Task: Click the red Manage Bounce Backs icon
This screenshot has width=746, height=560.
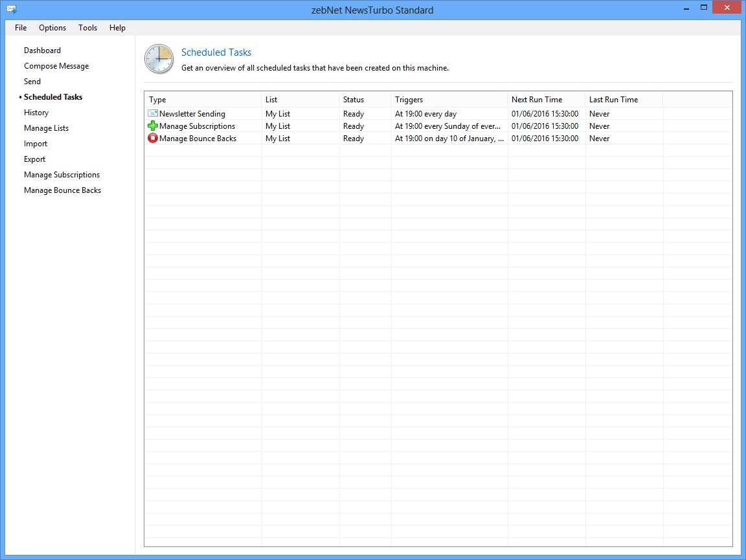Action: click(153, 139)
